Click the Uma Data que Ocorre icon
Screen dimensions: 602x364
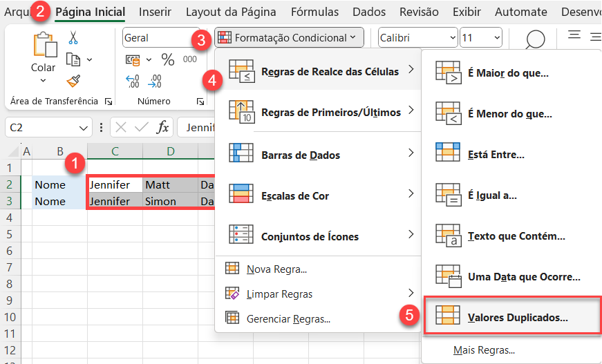tap(448, 276)
